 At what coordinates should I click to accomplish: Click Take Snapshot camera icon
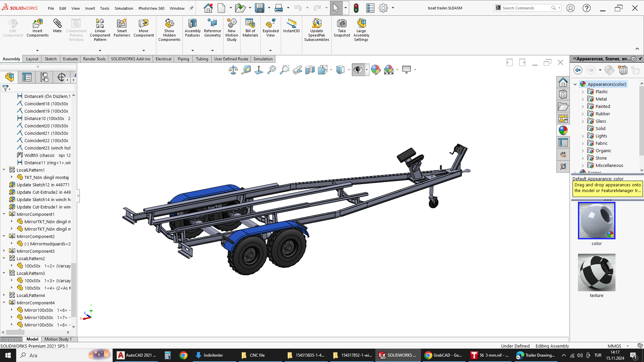341,24
